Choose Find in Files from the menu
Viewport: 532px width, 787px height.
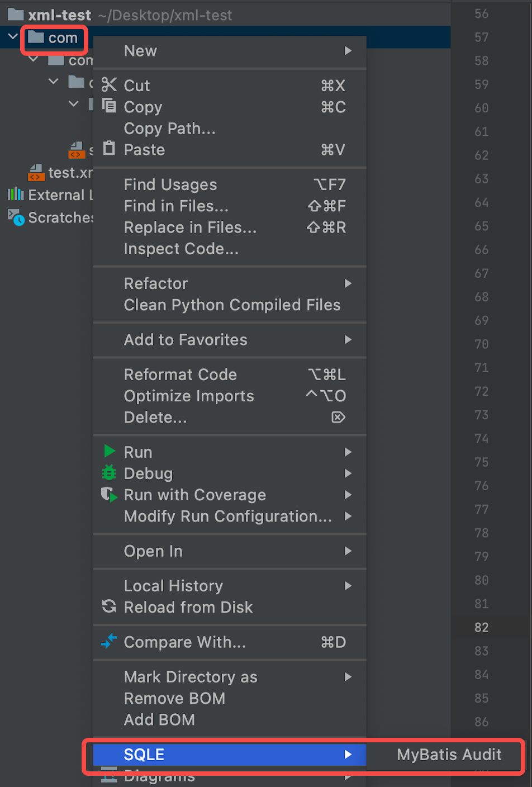pos(176,206)
